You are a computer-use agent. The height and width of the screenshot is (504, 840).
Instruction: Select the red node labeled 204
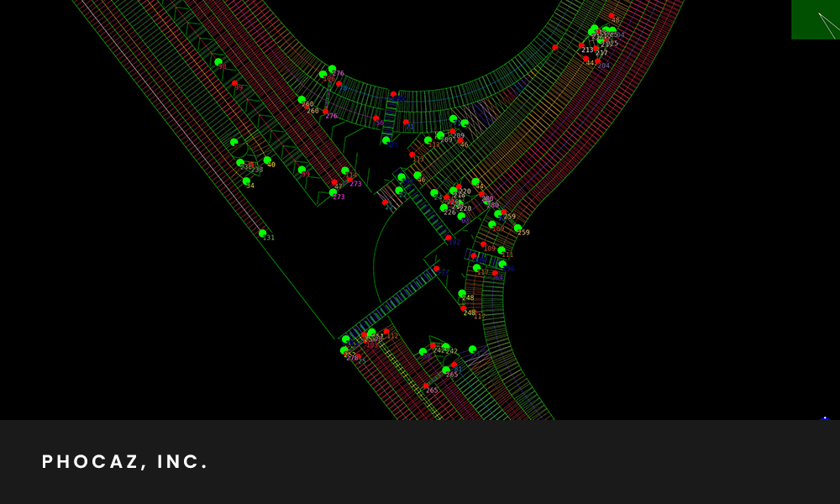click(x=597, y=60)
